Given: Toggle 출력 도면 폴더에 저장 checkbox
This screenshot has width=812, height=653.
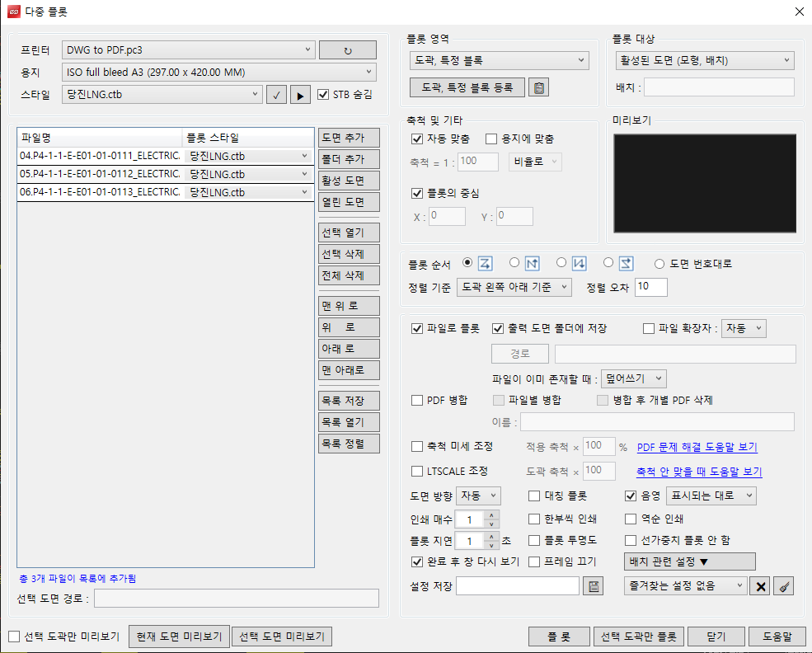Looking at the screenshot, I should tap(498, 328).
